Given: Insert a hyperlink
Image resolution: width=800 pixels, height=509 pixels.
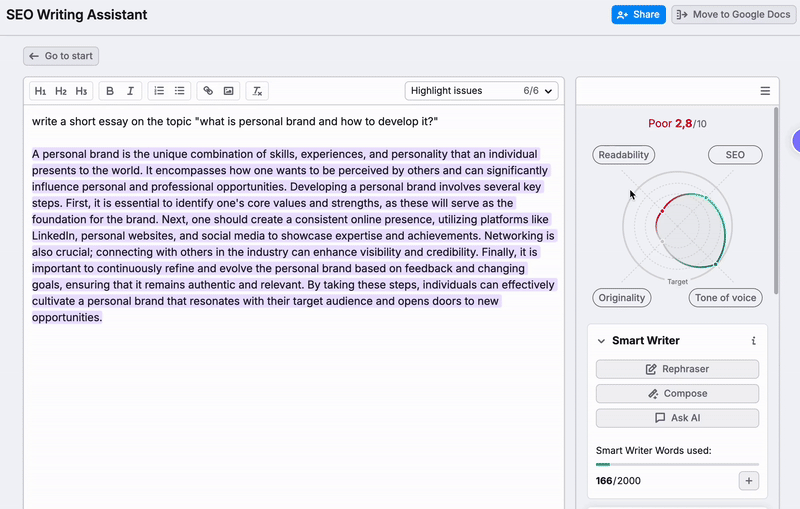Looking at the screenshot, I should [208, 91].
